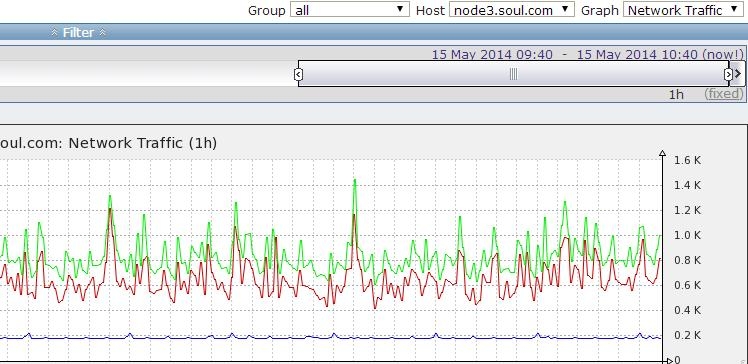
Task: Click the 0.6 K axis label
Action: point(687,285)
